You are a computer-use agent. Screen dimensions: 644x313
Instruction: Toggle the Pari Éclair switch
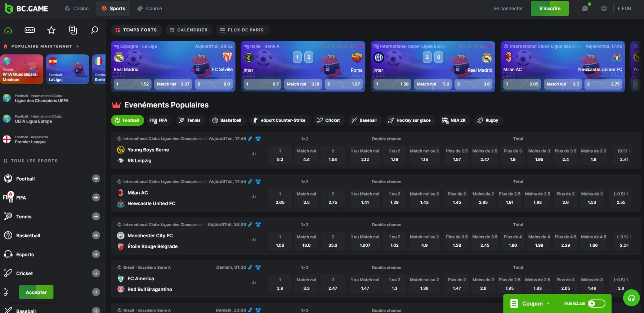(x=597, y=304)
